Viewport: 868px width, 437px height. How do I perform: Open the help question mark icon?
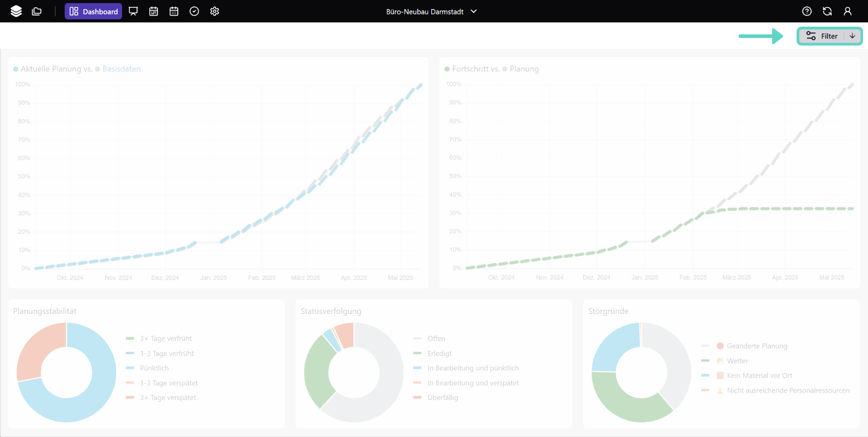point(807,11)
